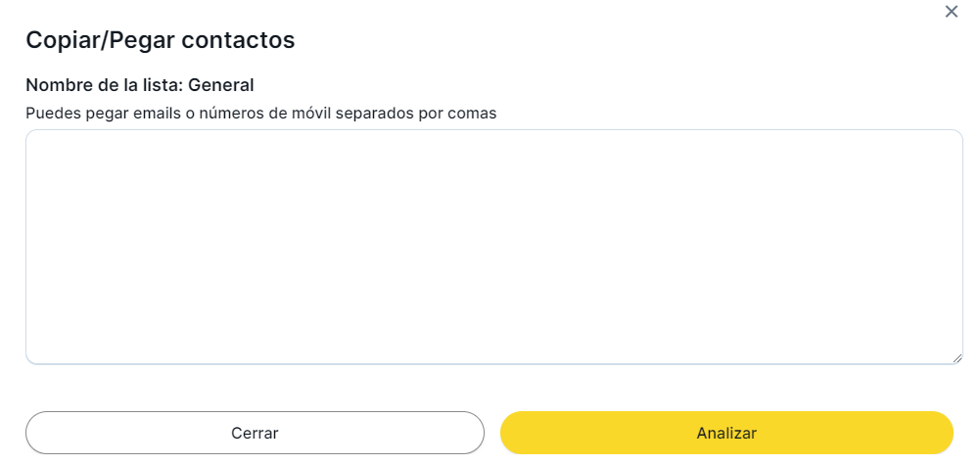Click the comma-separated emails hint text
This screenshot has height=465, width=980.
pyautogui.click(x=261, y=113)
